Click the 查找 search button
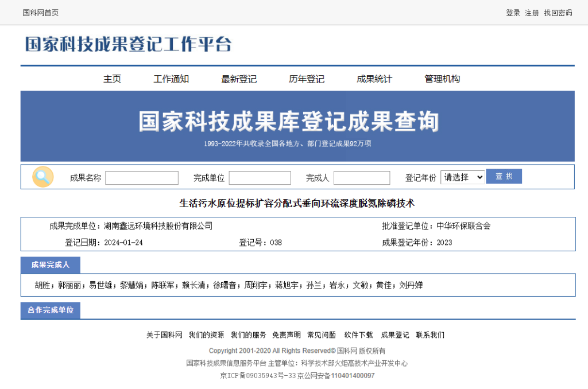 pos(504,177)
